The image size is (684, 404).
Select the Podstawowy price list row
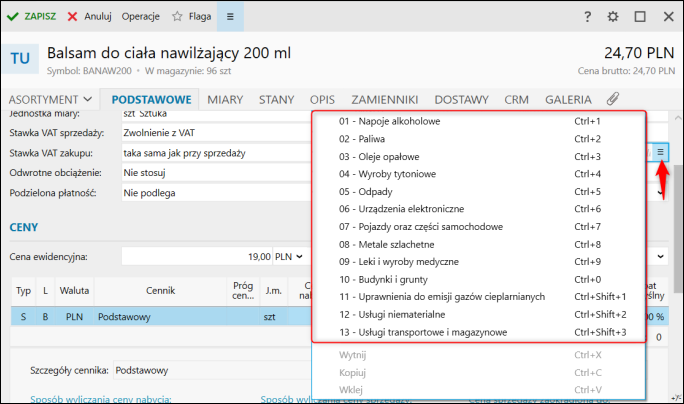[161, 317]
